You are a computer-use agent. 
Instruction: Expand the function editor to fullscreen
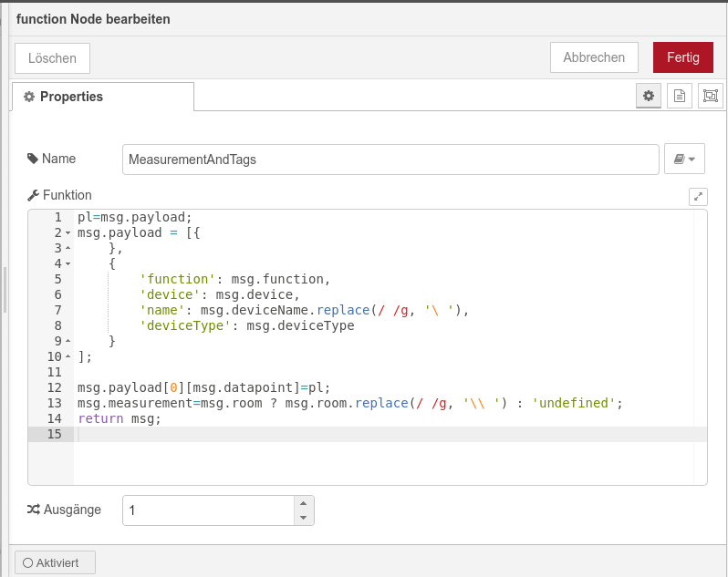pos(698,196)
